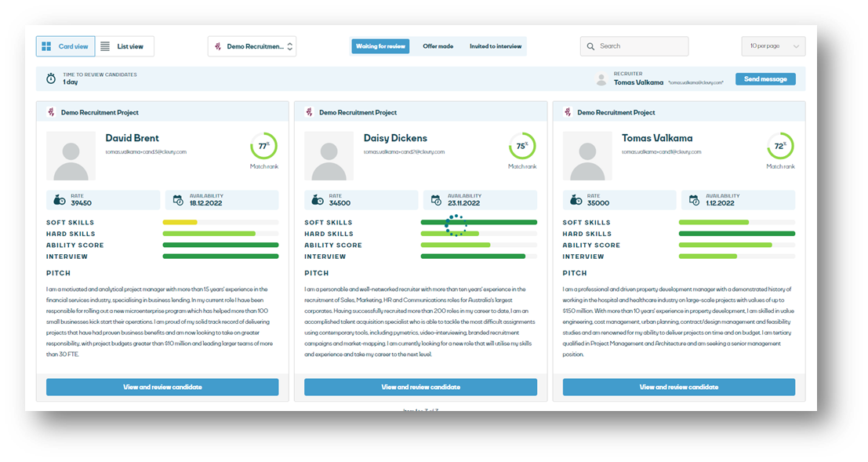Click David Brent's yellow Soft Skills bar
This screenshot has height=462, width=868.
point(180,222)
